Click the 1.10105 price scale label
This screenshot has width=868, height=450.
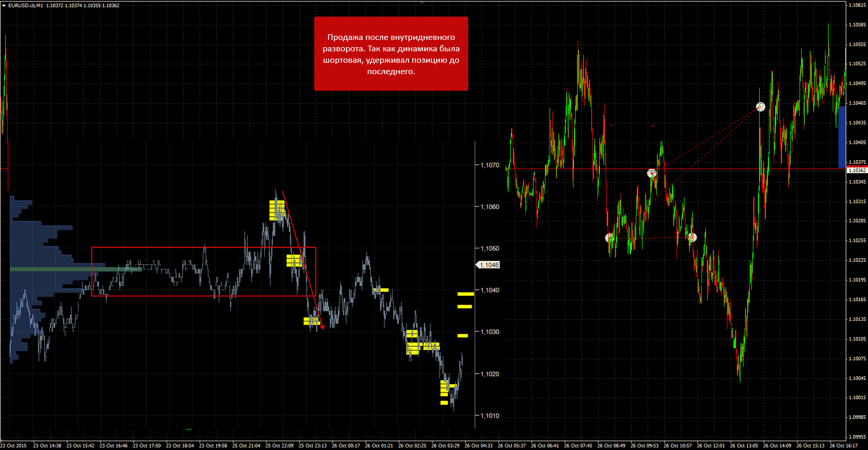point(857,339)
